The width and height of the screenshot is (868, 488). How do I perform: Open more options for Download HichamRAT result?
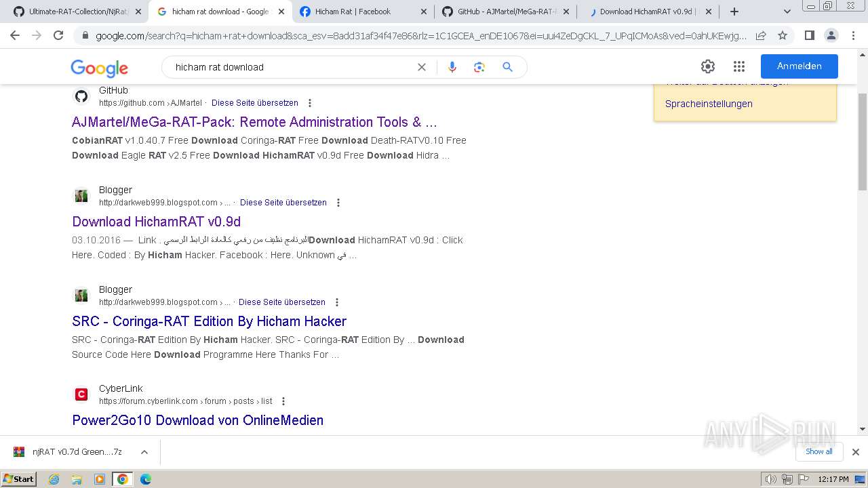pos(338,203)
